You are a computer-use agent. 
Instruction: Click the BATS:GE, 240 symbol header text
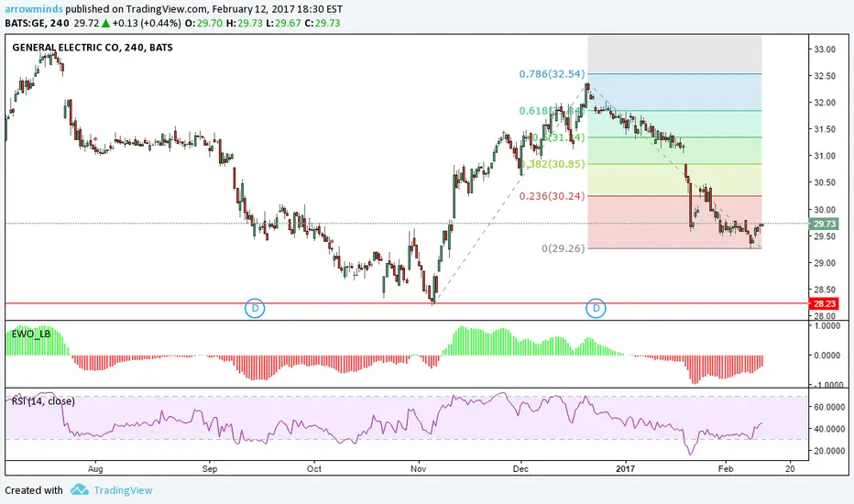coord(37,24)
